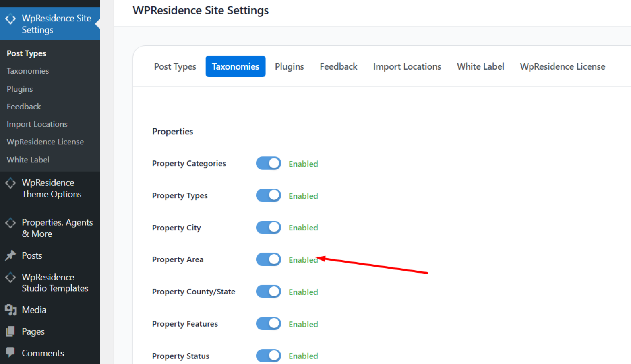Image resolution: width=631 pixels, height=364 pixels.
Task: Disable Property County/State toggle
Action: point(269,292)
